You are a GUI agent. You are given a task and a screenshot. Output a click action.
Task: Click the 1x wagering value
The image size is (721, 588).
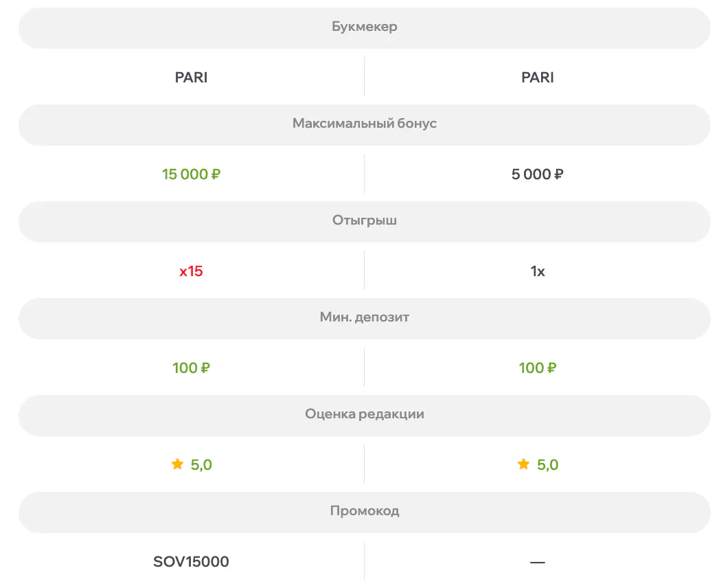(538, 271)
